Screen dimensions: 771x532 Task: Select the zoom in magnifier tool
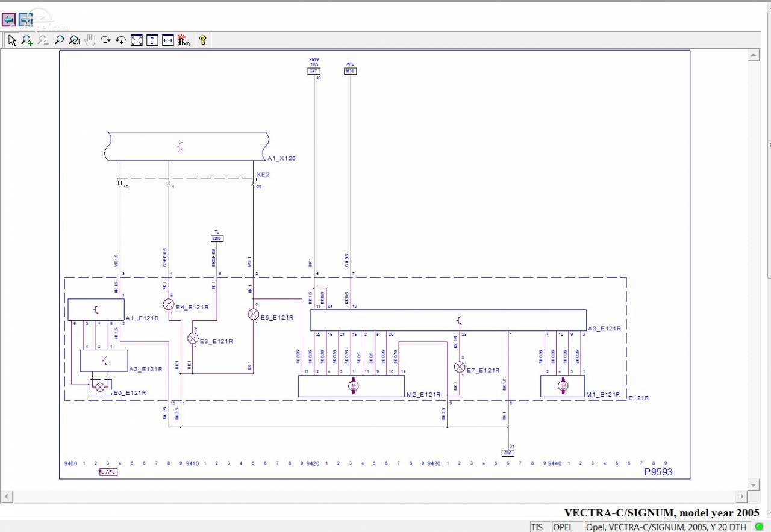click(27, 40)
